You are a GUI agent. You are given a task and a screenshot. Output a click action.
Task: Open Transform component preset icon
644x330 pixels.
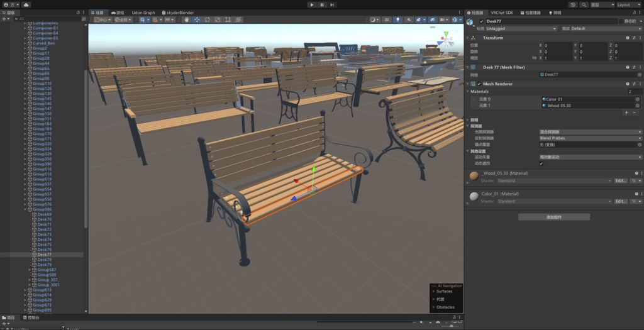(634, 38)
